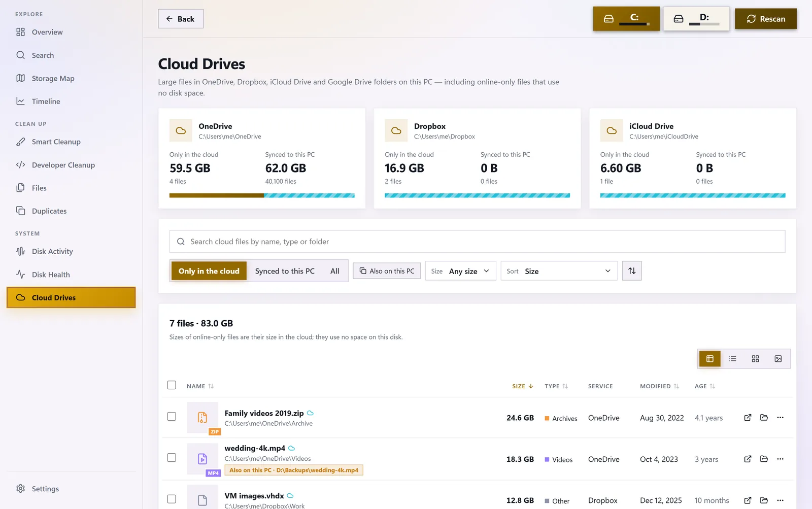Click the Rescan button
Image resolution: width=812 pixels, height=509 pixels.
[x=766, y=19]
